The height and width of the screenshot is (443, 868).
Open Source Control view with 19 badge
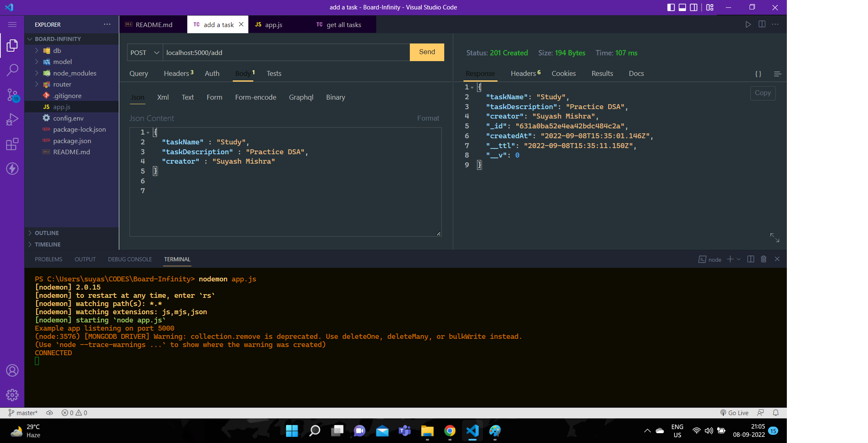12,95
